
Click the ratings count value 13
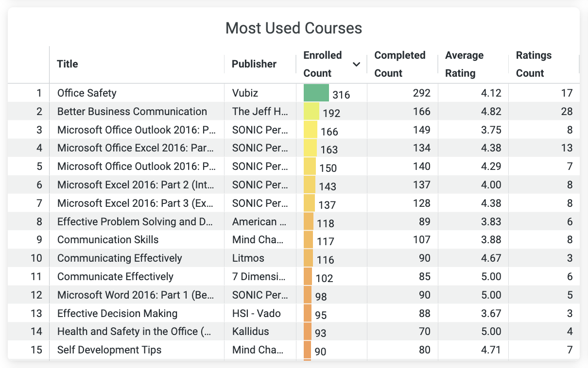click(x=567, y=148)
